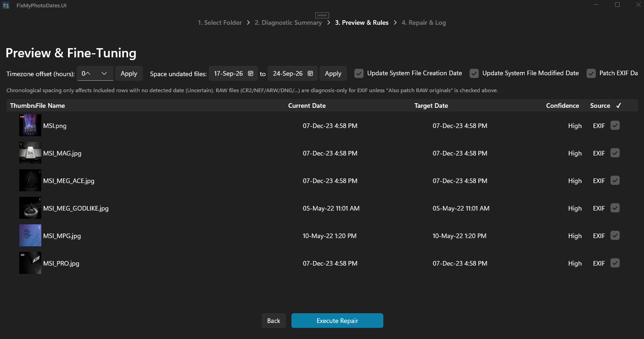Toggle Update System File Creation Date checkbox
Viewport: 644px width, 339px height.
(359, 73)
